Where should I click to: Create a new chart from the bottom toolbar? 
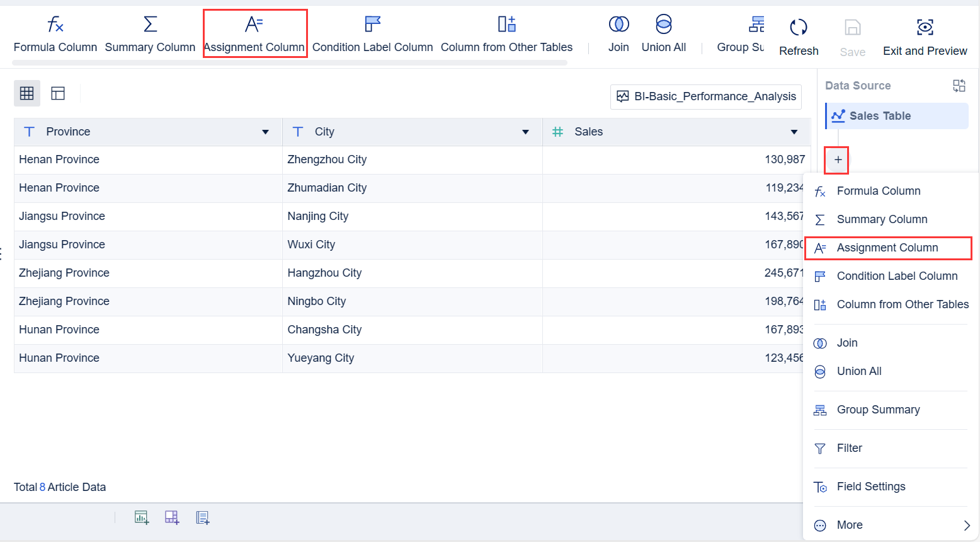click(x=141, y=516)
